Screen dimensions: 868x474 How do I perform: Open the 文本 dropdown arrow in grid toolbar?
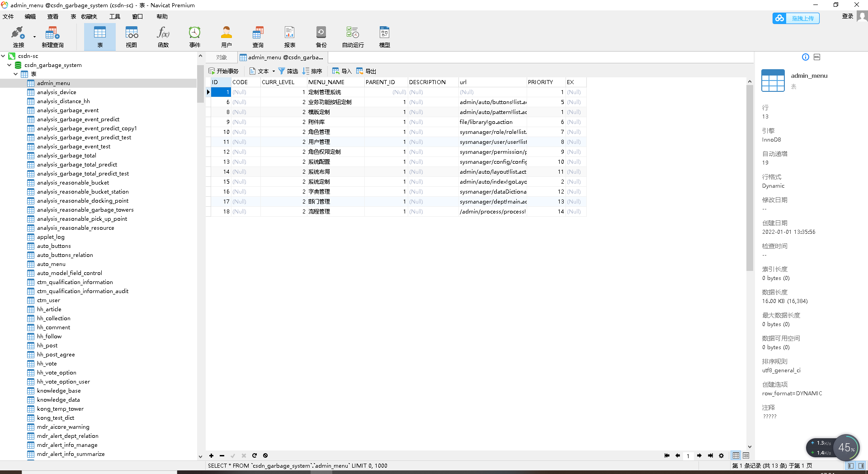(x=274, y=71)
